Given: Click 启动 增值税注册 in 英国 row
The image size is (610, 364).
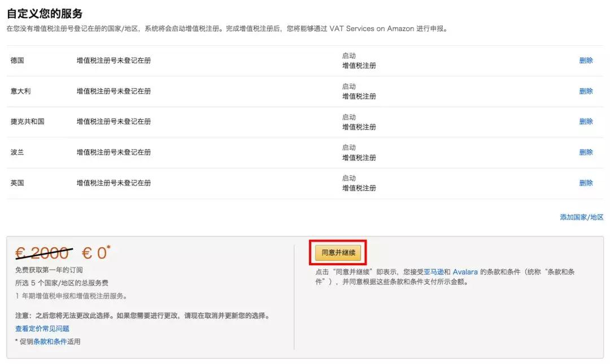Looking at the screenshot, I should click(x=359, y=183).
